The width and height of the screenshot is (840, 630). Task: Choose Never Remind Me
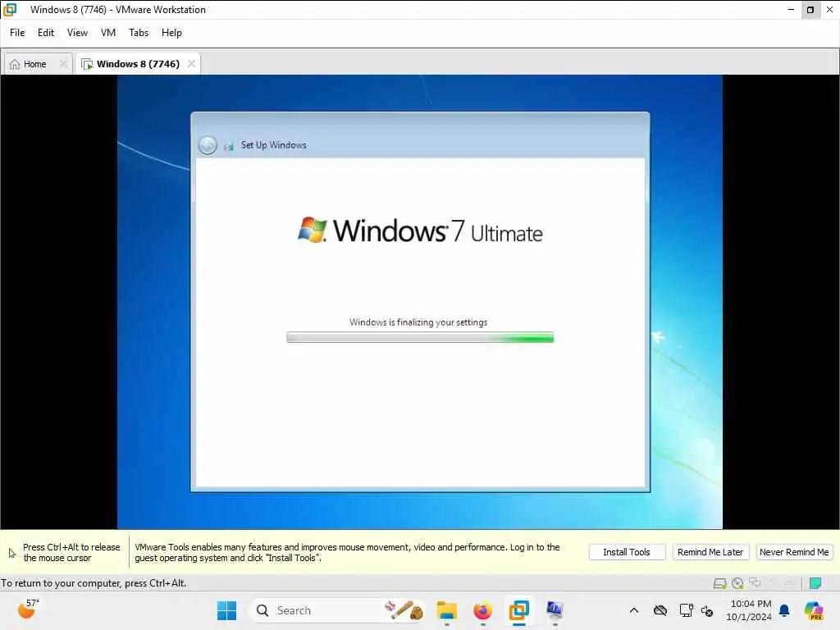tap(794, 552)
